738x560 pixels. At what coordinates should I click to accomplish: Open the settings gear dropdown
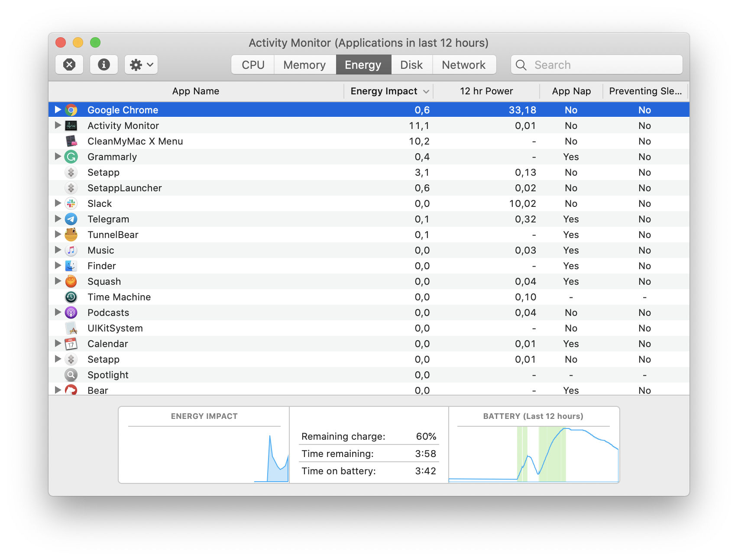tap(141, 64)
